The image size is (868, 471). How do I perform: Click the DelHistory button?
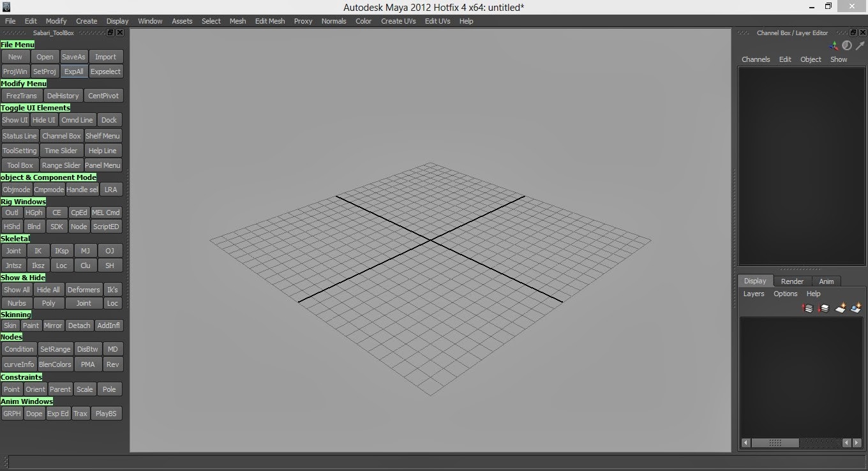63,96
